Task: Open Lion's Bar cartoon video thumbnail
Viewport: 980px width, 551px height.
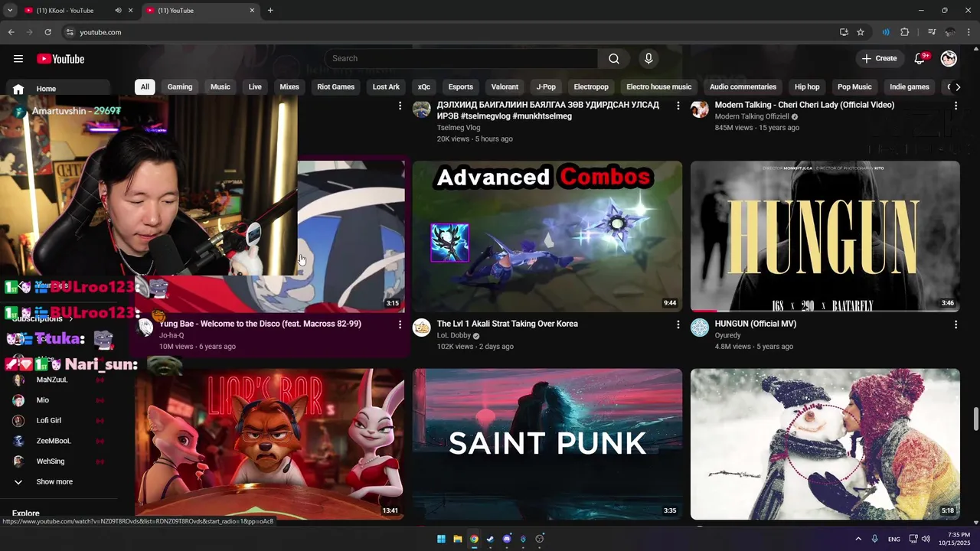Action: click(x=269, y=444)
